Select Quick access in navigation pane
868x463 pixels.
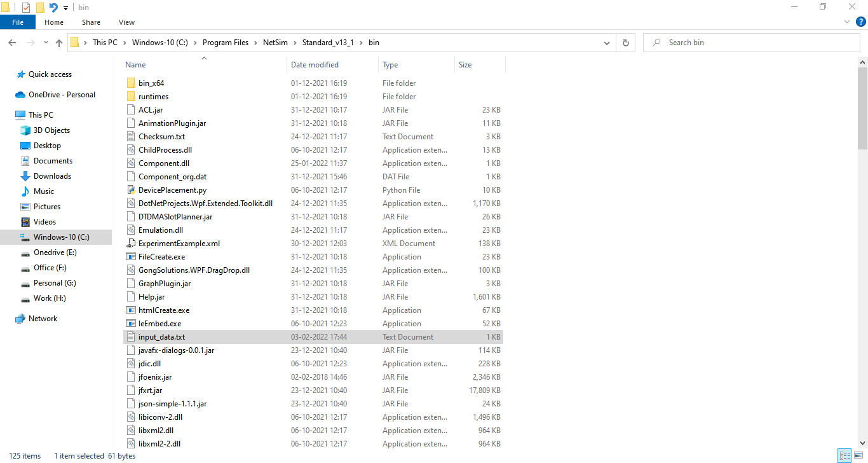(x=50, y=74)
